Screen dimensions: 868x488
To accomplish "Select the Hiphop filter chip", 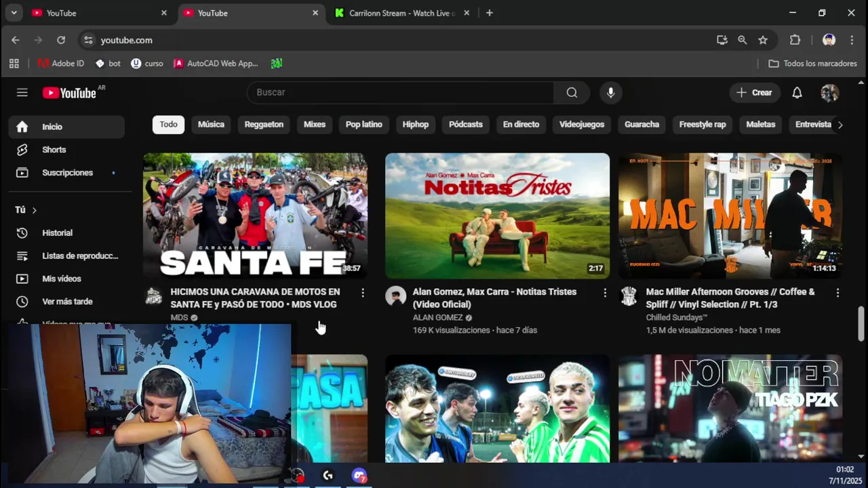I will [416, 125].
